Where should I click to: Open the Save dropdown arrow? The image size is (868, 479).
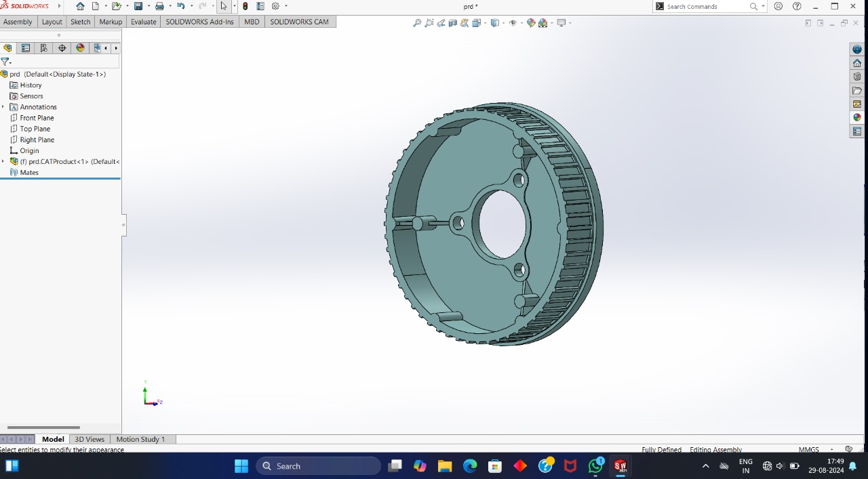coord(149,6)
